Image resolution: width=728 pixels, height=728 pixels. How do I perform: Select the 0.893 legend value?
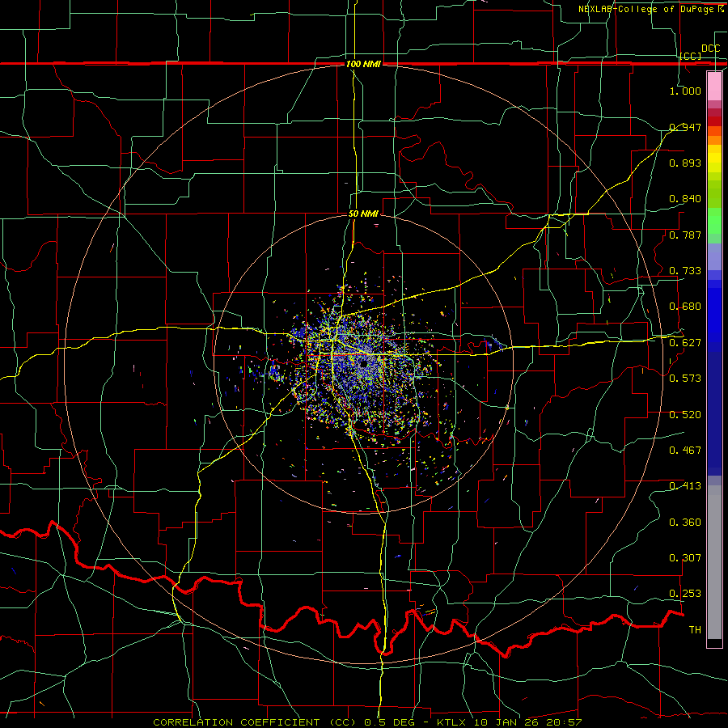click(x=685, y=163)
